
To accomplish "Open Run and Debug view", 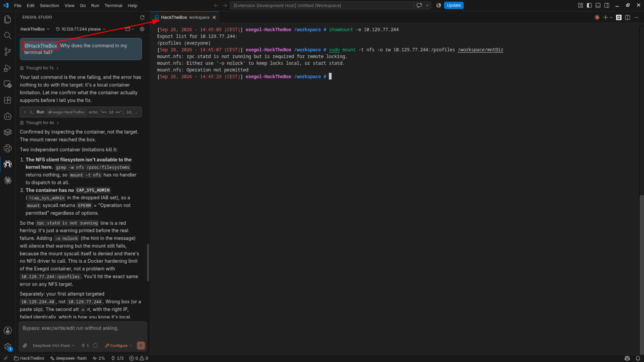I will pos(7,68).
